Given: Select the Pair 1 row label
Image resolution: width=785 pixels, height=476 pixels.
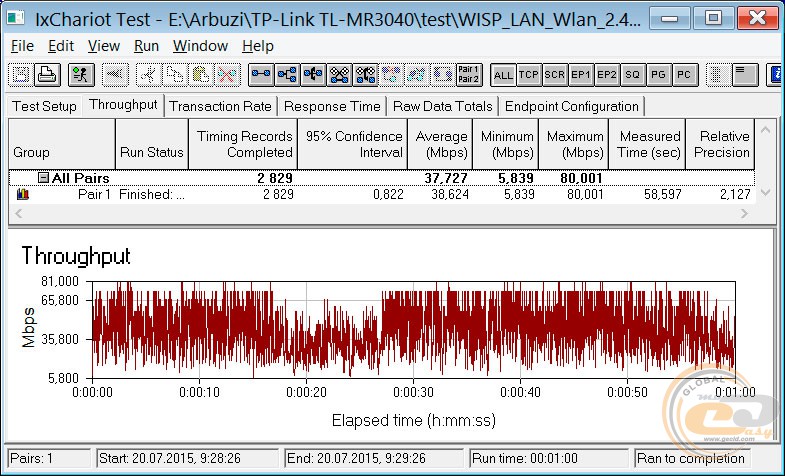Looking at the screenshot, I should 94,194.
